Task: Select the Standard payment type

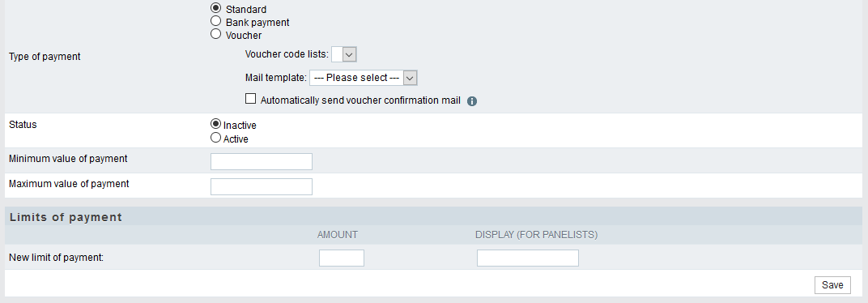Action: pyautogui.click(x=216, y=8)
